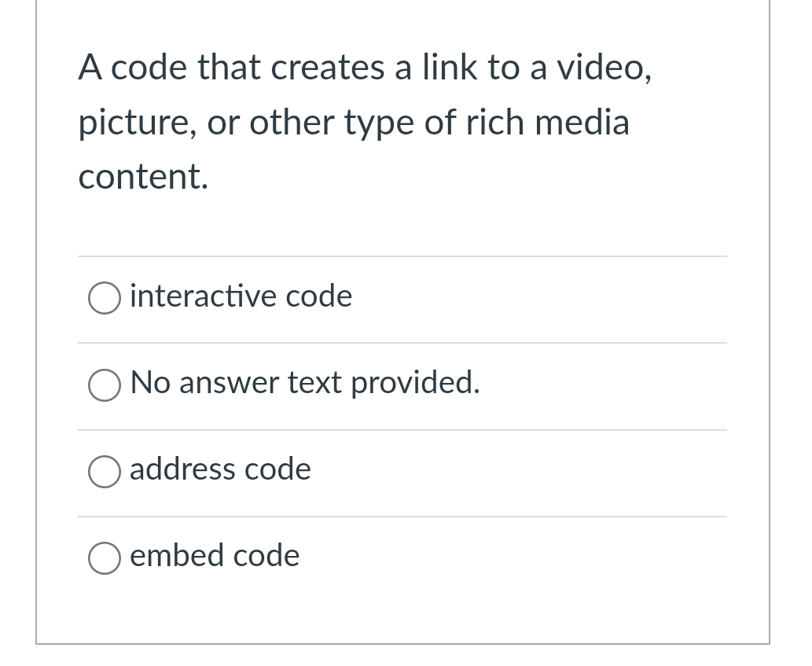Click the 'address code' answer label
This screenshot has width=812, height=666.
(x=220, y=470)
